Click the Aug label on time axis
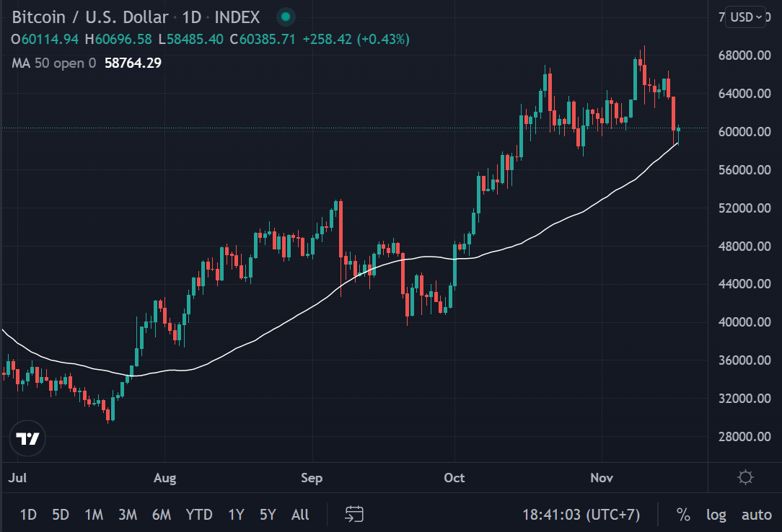782x532 pixels. [x=164, y=478]
